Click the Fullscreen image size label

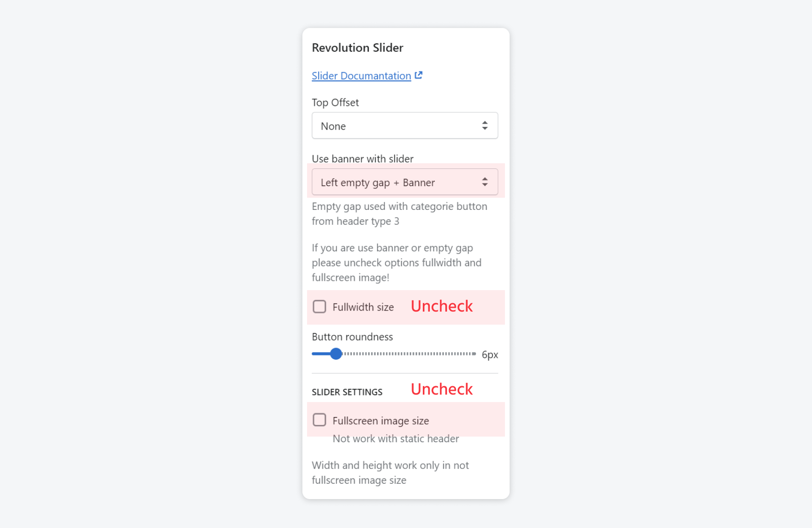point(380,421)
